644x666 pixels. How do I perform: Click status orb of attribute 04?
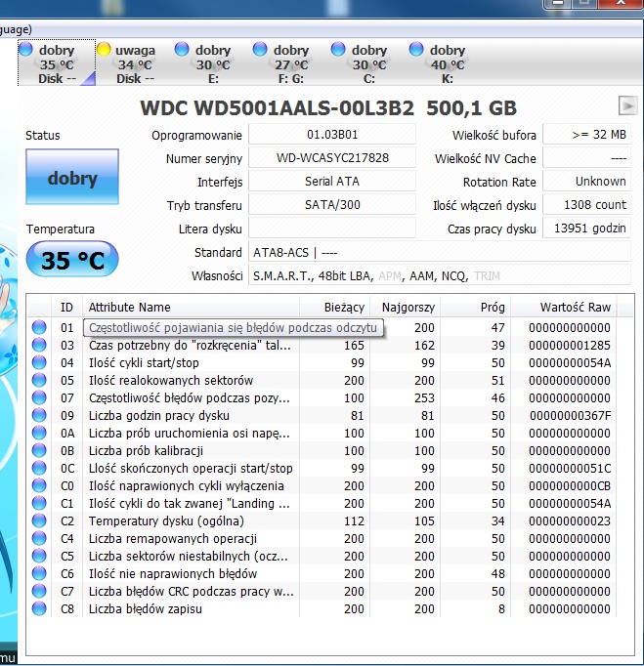(x=39, y=362)
